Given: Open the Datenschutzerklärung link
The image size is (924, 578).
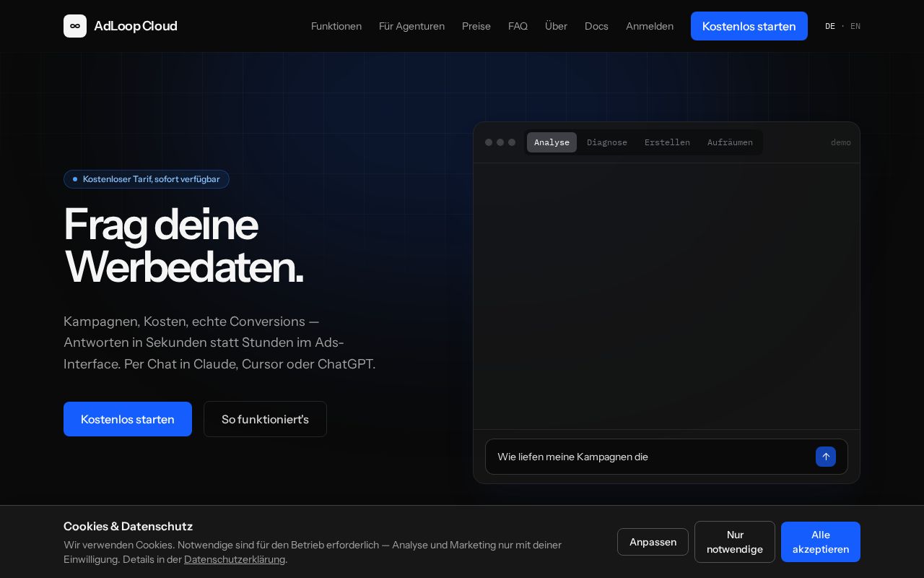Looking at the screenshot, I should (x=235, y=559).
